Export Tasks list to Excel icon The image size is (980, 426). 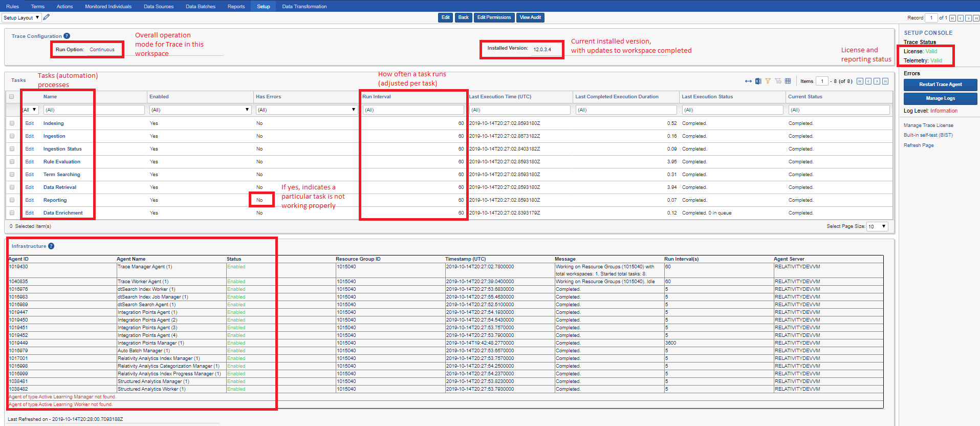[x=758, y=81]
